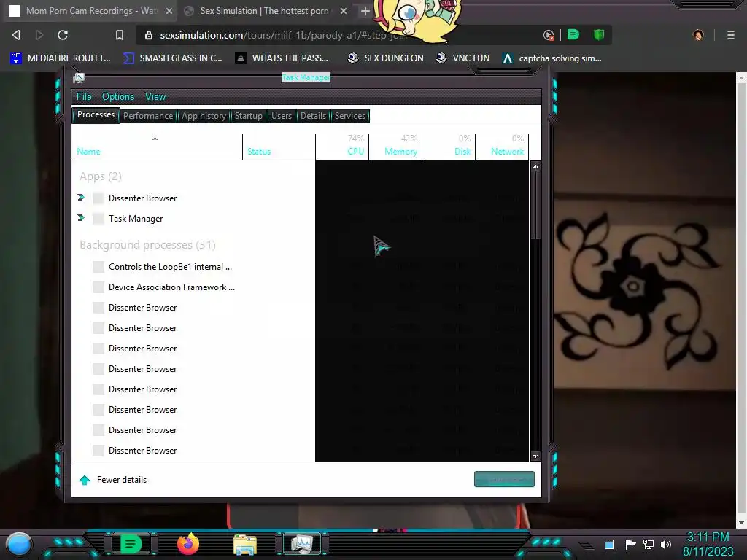Open File Explorer from the taskbar
The image size is (747, 560).
pos(245,544)
